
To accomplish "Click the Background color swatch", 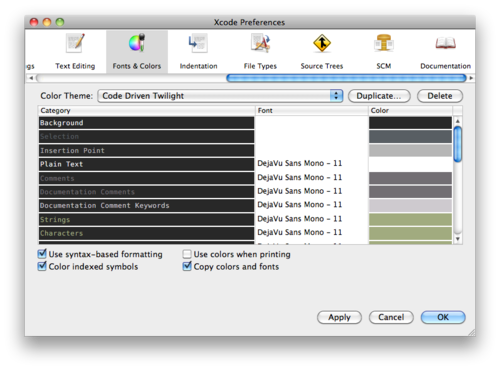I will coord(410,123).
